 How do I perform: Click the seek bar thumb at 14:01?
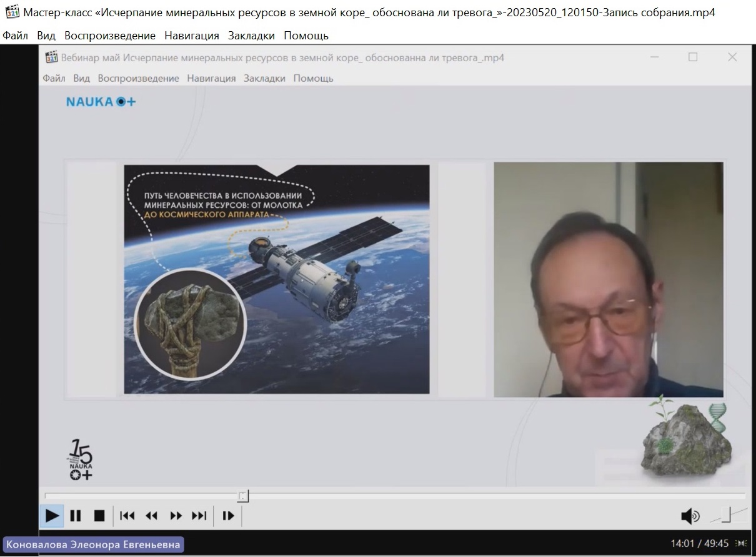click(243, 496)
